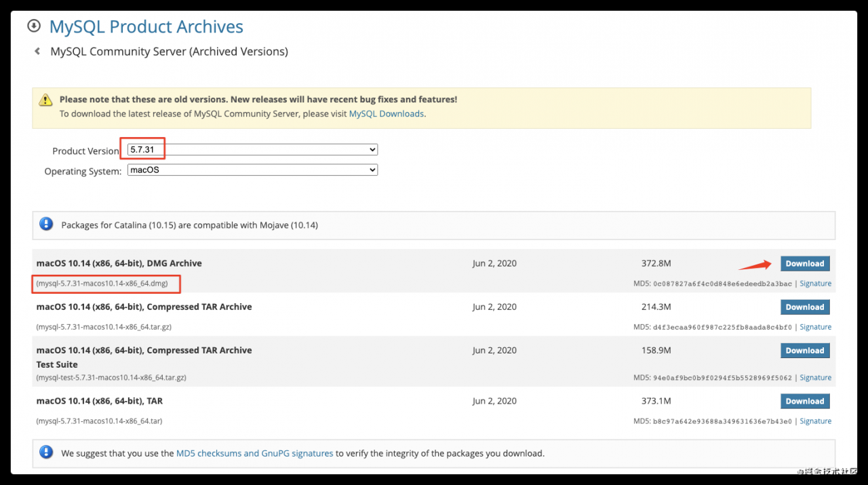Click filename mysql-5.7.31-macos10.14-x86_64.tar
The image size is (868, 485).
pyautogui.click(x=99, y=421)
